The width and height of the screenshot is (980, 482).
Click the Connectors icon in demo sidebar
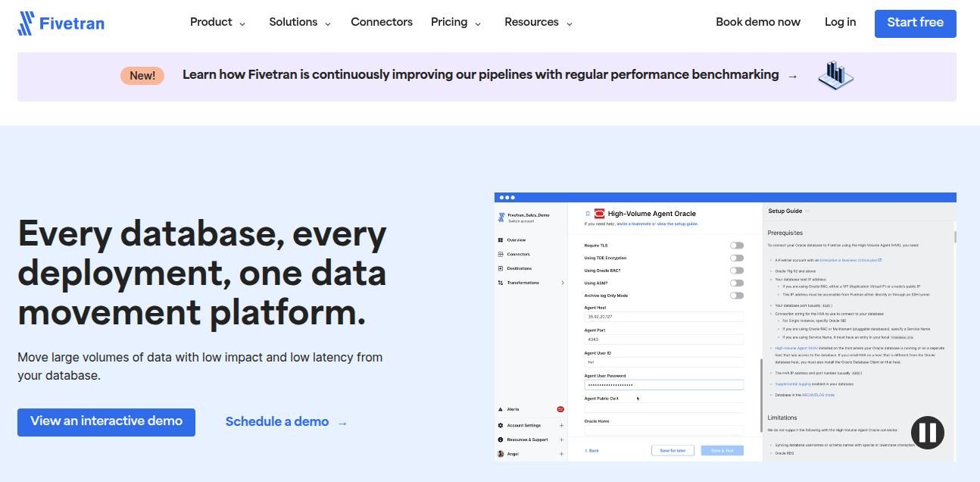tap(501, 255)
